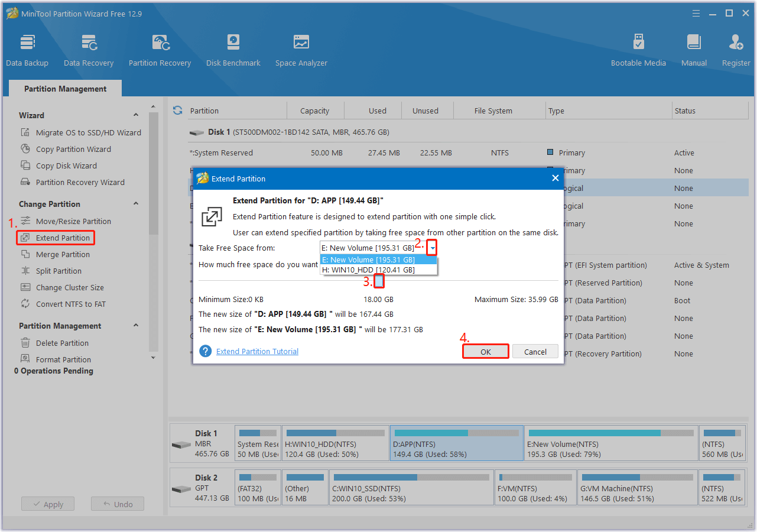Select Merge Partition in the sidebar
757x532 pixels.
pos(55,254)
